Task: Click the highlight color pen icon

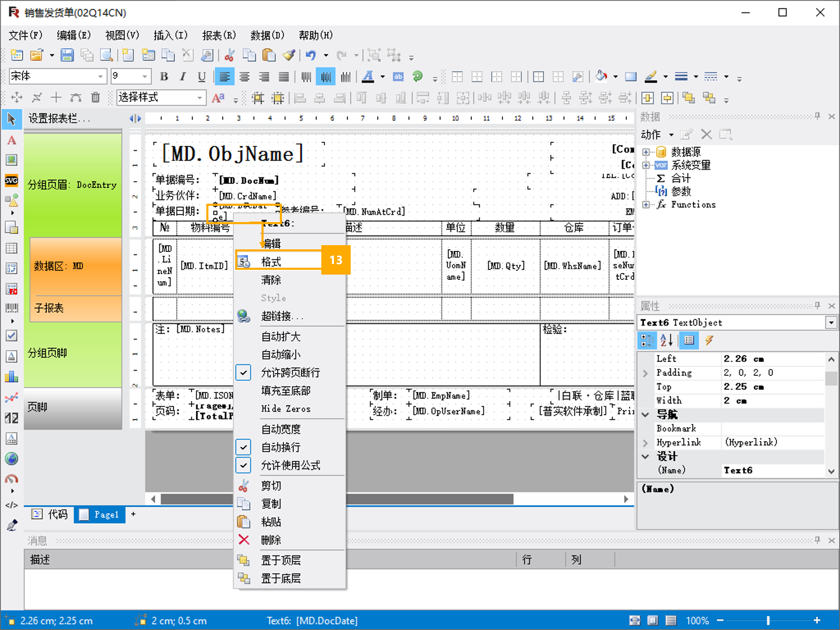Action: (651, 77)
